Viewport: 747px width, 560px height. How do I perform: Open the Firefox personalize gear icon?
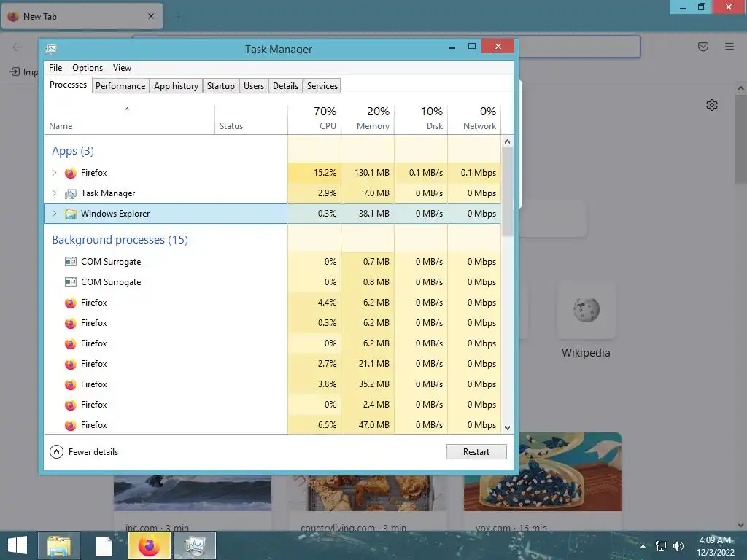(712, 105)
